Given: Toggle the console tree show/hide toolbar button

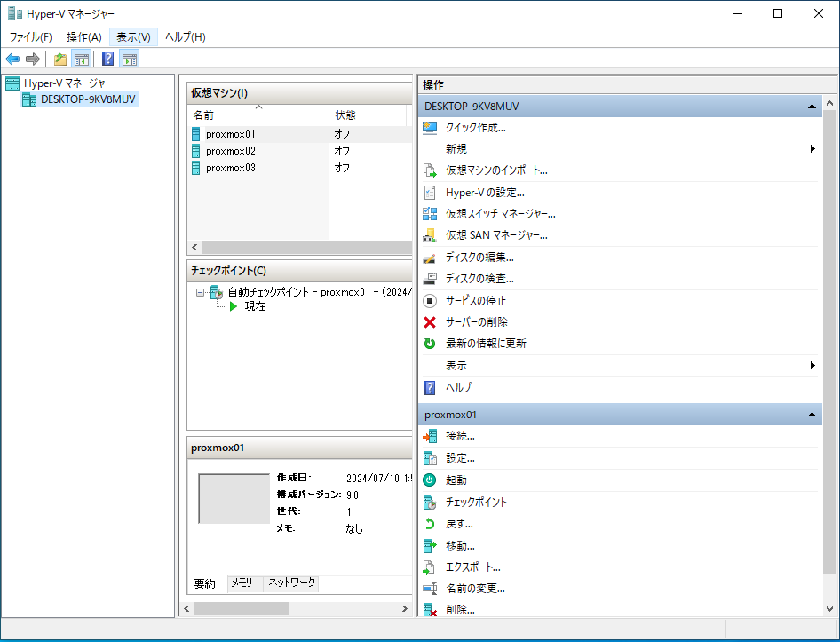Looking at the screenshot, I should click(81, 59).
